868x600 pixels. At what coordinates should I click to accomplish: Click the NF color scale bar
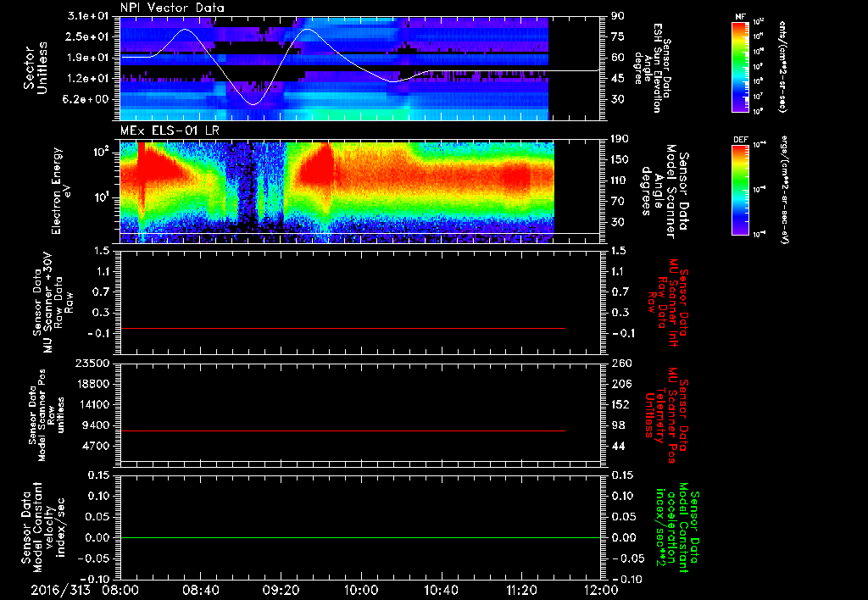click(x=741, y=66)
